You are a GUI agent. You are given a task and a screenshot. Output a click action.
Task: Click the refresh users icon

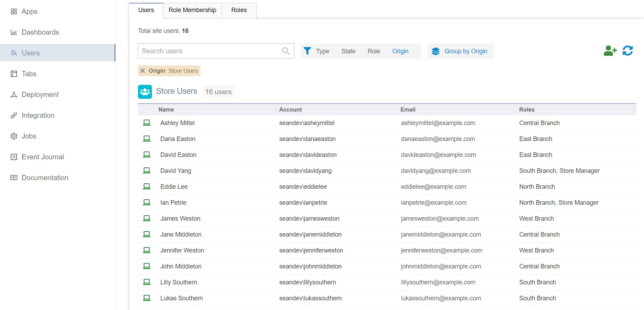627,51
